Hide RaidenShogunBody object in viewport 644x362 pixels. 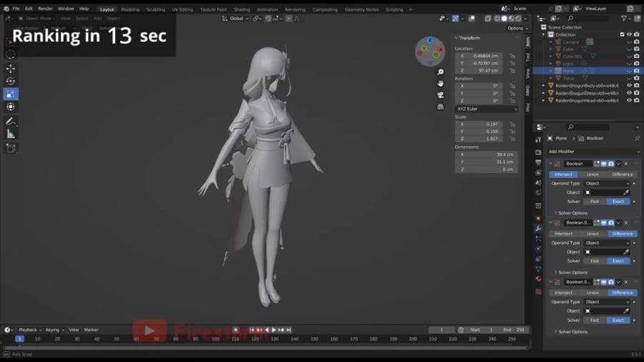(x=629, y=85)
